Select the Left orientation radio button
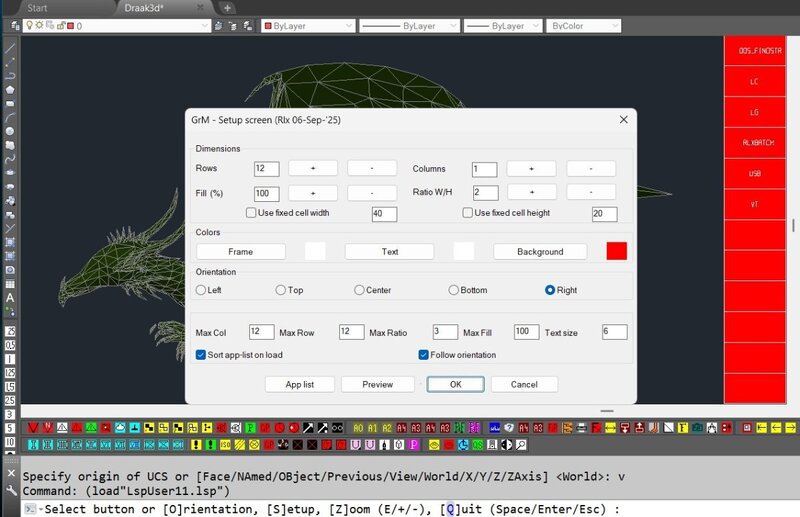Image resolution: width=800 pixels, height=517 pixels. tap(201, 290)
